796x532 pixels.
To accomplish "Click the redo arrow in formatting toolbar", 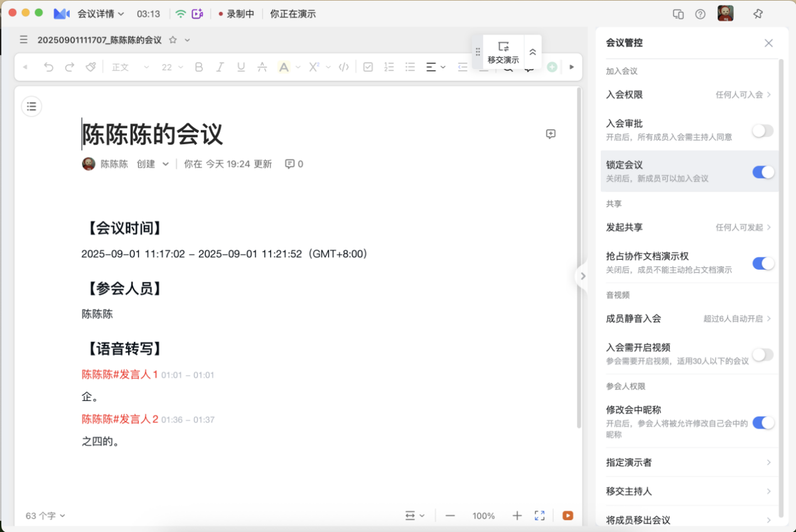I will coord(70,67).
